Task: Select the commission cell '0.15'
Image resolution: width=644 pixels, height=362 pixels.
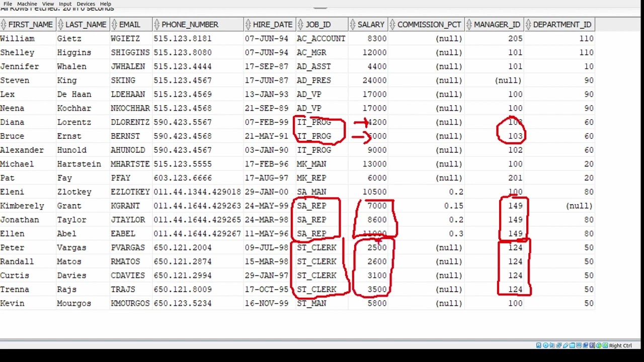Action: point(454,206)
